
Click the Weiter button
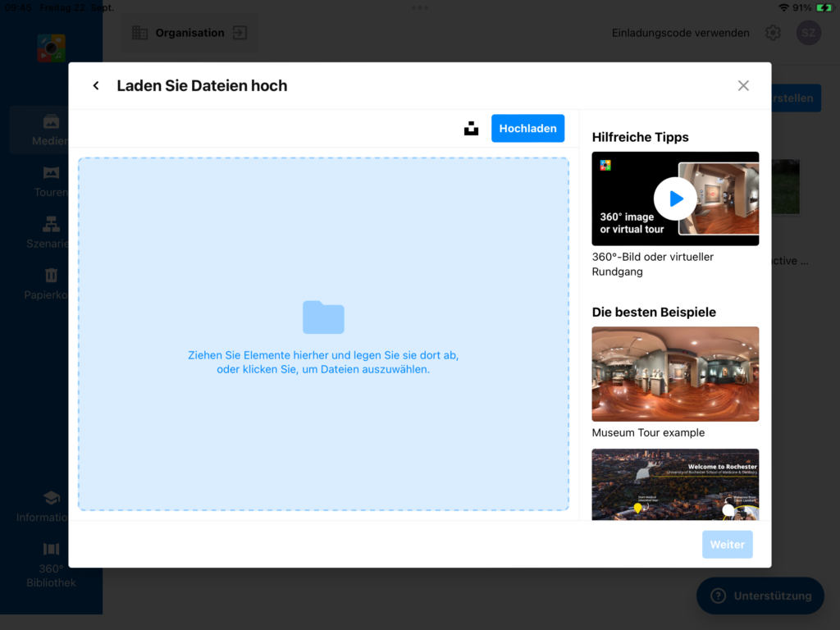click(x=727, y=545)
